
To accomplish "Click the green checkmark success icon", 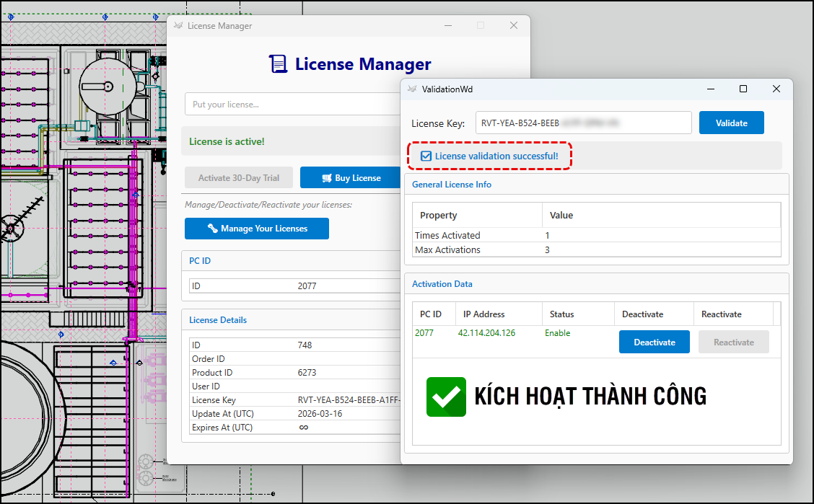I will click(x=446, y=397).
